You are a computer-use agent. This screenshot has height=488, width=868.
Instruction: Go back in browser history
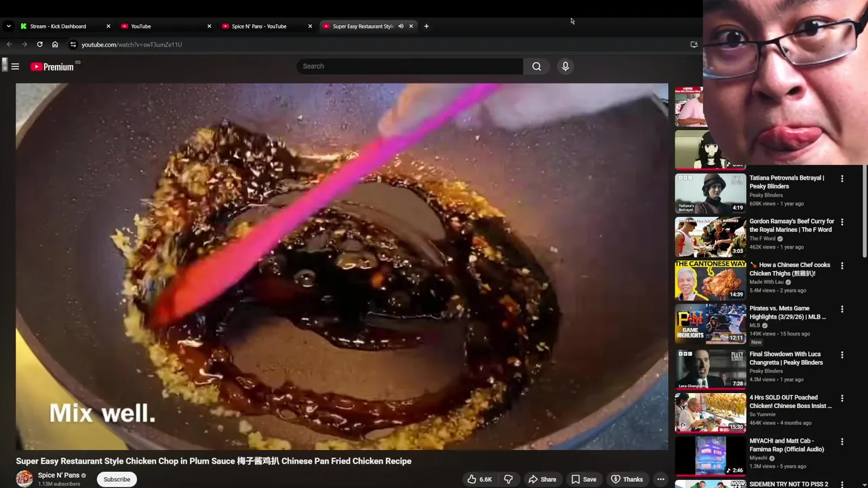pos(9,45)
